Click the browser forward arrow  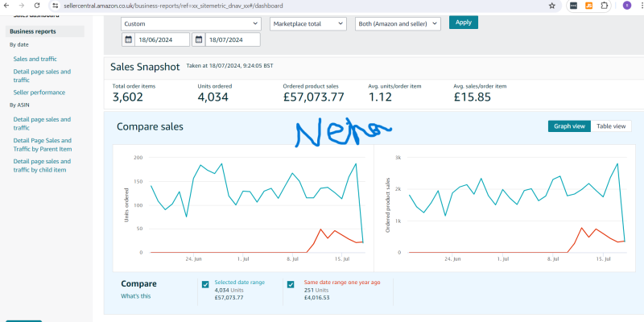pyautogui.click(x=22, y=6)
